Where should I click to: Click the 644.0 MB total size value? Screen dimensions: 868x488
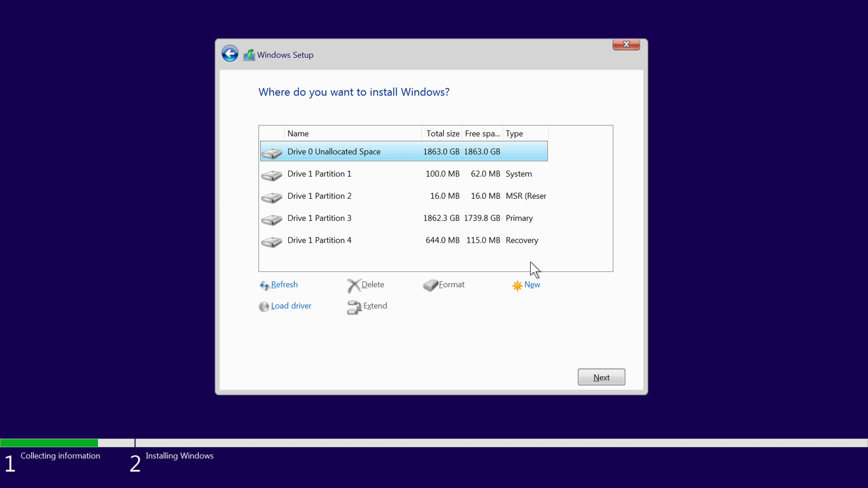pos(442,240)
